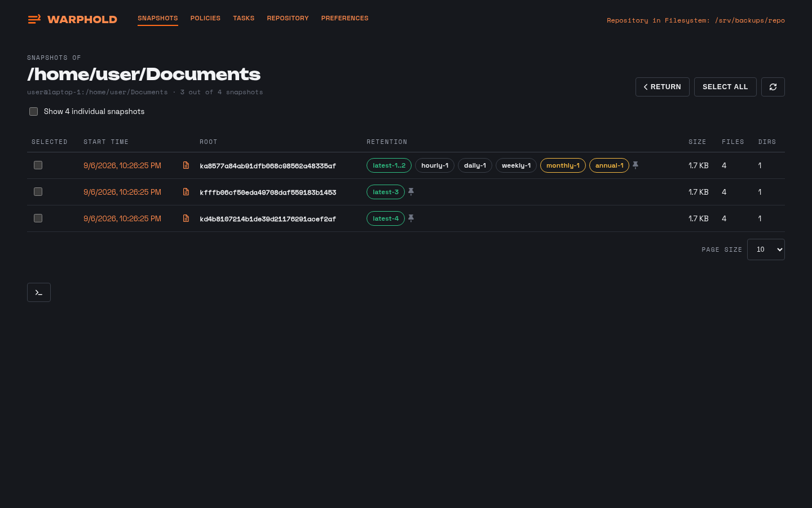Tick checkbox for the latest-4 snapshot
The height and width of the screenshot is (508, 812).
tap(38, 218)
